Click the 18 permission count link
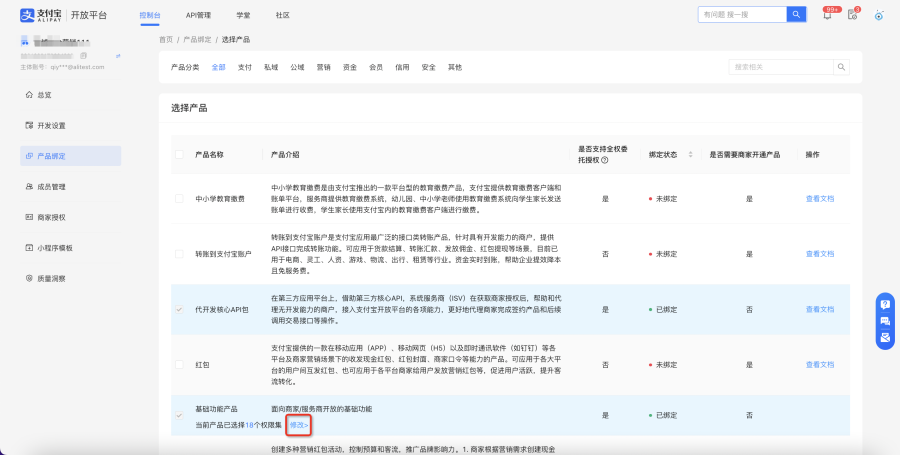900x455 pixels. [x=249, y=425]
